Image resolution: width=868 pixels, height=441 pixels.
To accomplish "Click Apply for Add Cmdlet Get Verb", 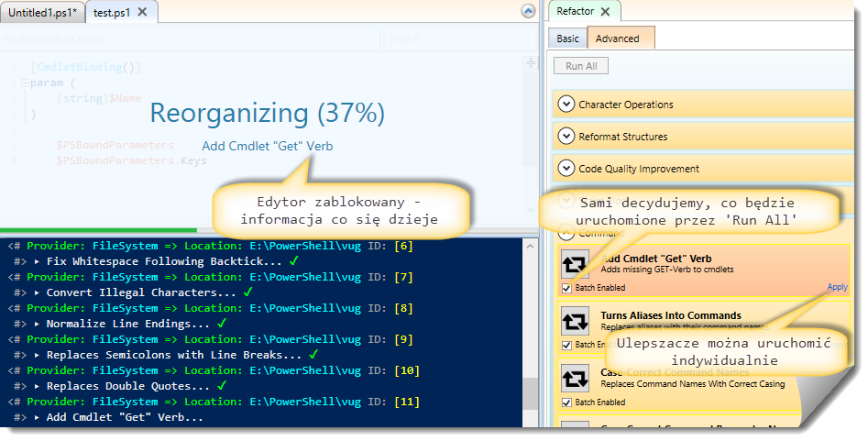I will (x=837, y=287).
